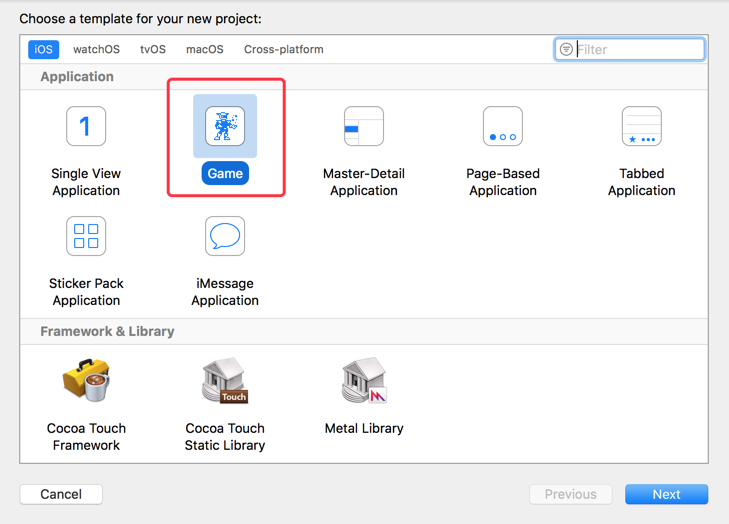Click the 'Cocoa Touch Static Library' label

pyautogui.click(x=225, y=437)
